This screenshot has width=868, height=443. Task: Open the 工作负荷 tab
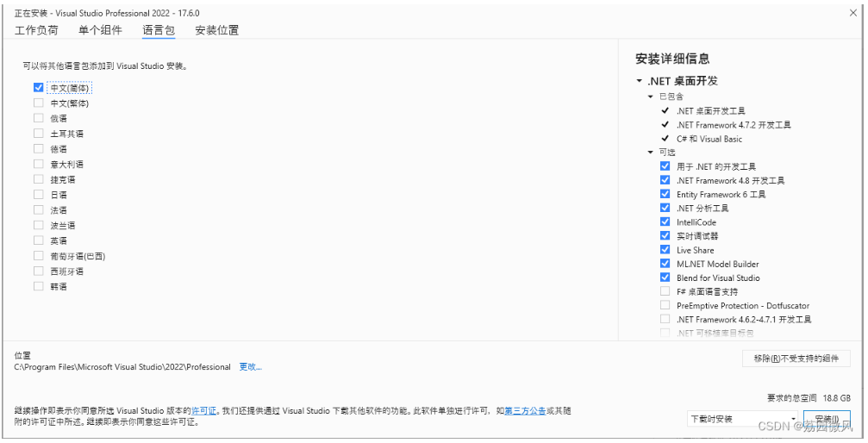[36, 30]
